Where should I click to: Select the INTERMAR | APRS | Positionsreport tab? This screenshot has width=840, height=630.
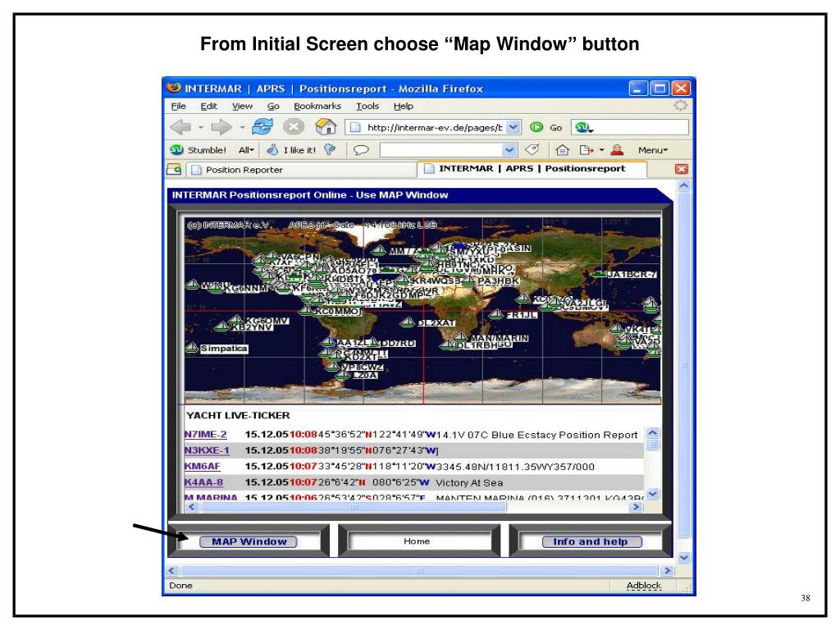coord(532,169)
